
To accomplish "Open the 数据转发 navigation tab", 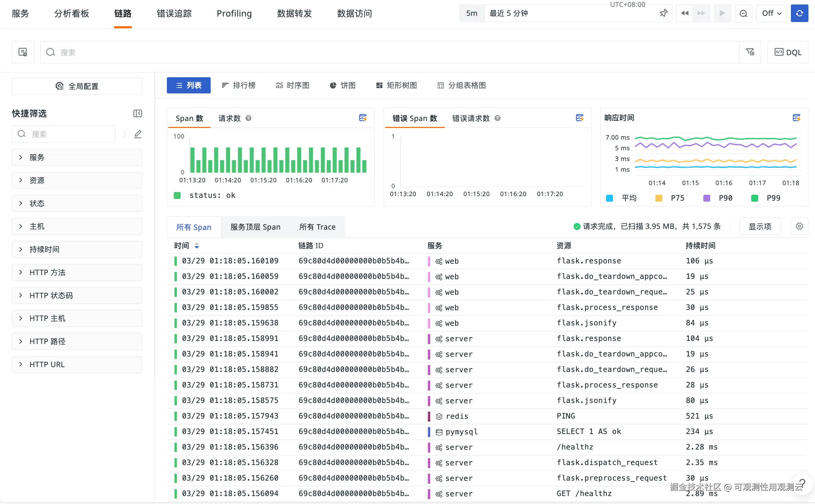I will coord(294,13).
